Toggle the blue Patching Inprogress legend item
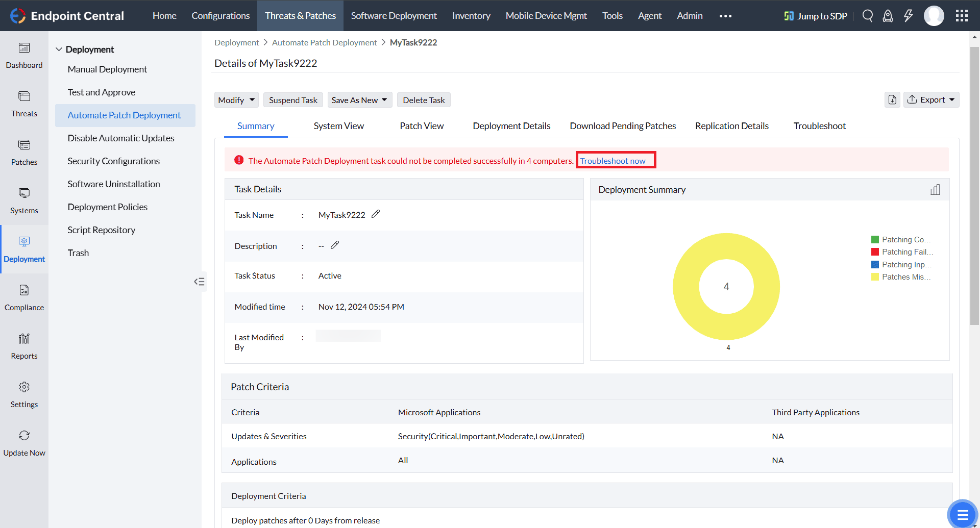This screenshot has width=980, height=528. point(901,265)
